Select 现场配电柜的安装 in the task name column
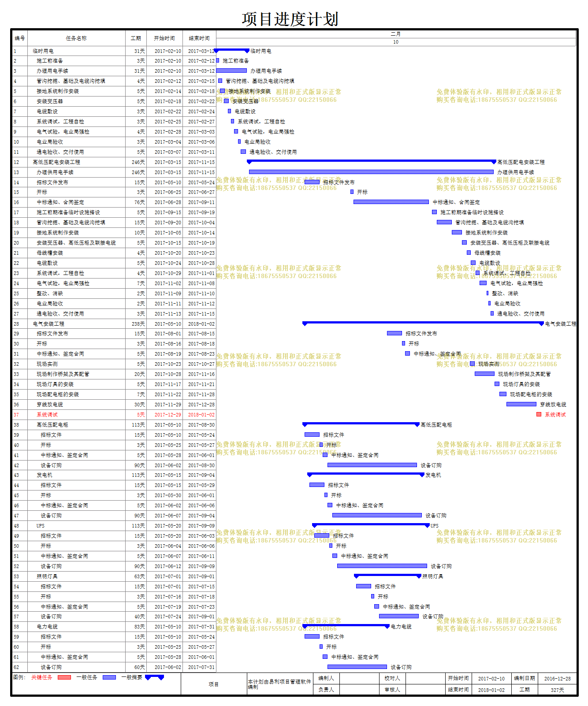Screen dimensions: 588x706 click(58, 394)
